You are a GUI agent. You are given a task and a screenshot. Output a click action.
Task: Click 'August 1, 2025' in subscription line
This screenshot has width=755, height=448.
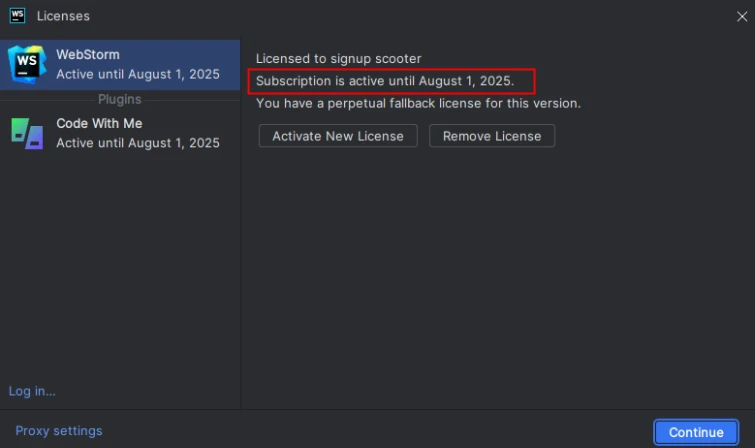(x=466, y=81)
